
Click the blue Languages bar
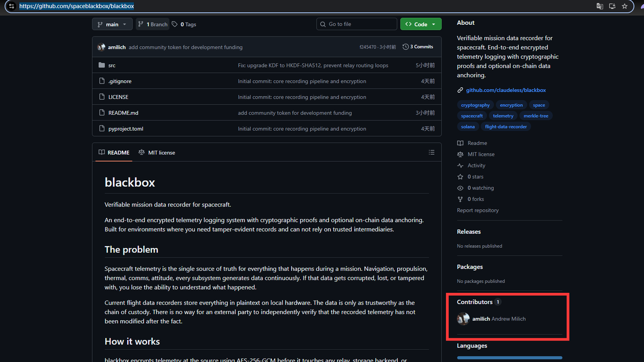tap(509, 358)
